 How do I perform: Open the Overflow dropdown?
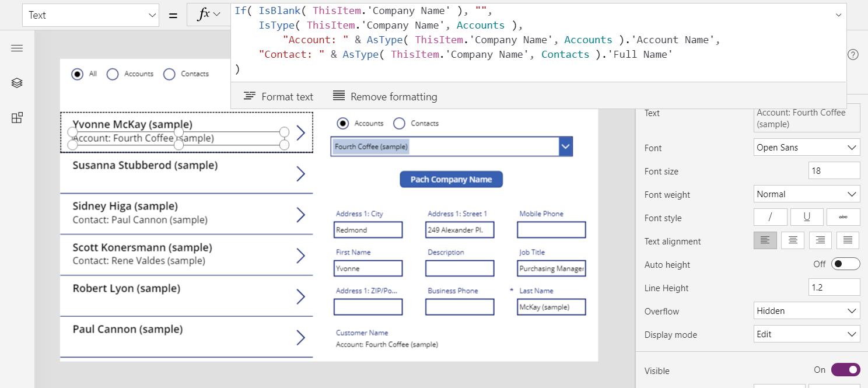(807, 310)
